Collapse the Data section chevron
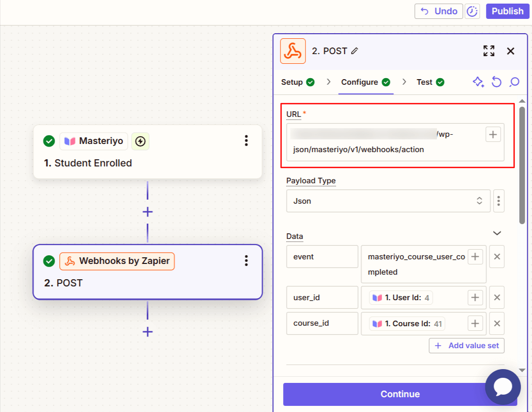This screenshot has height=412, width=532. [x=497, y=233]
